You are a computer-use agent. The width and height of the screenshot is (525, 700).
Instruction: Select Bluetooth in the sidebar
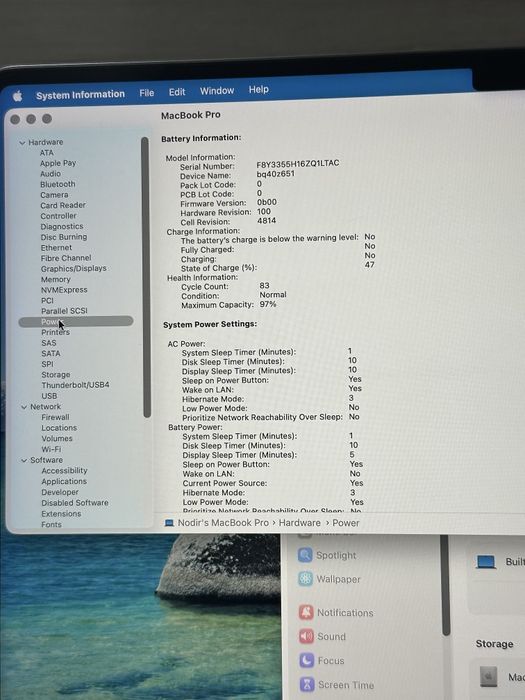[58, 184]
